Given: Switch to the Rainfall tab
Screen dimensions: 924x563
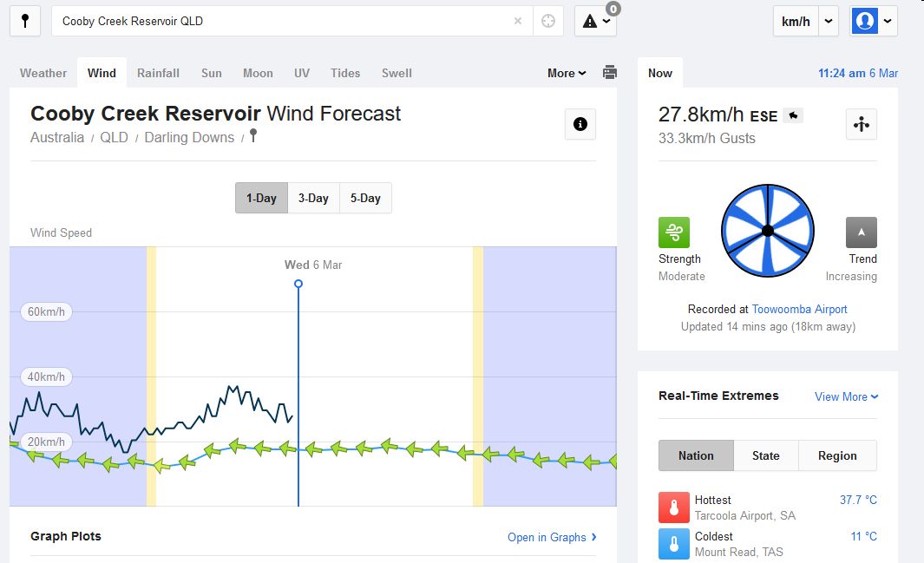Looking at the screenshot, I should click(158, 73).
